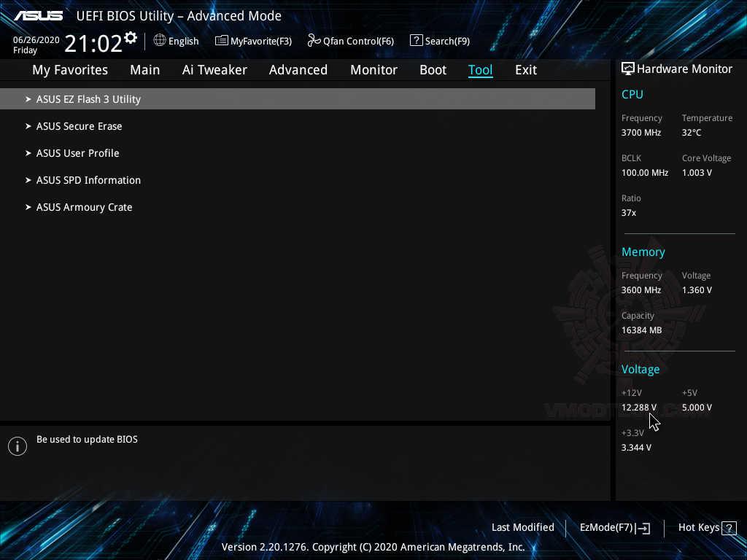Click Search(F9)
Viewport: 747px width, 560px height.
click(447, 42)
